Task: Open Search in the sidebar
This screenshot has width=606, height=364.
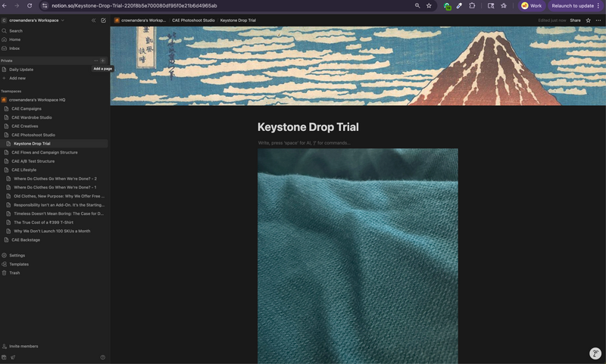Action: point(15,31)
